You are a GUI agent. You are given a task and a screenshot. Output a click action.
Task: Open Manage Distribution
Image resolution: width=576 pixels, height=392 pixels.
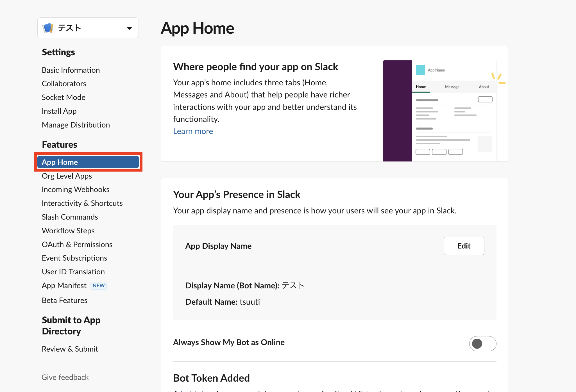tap(76, 125)
